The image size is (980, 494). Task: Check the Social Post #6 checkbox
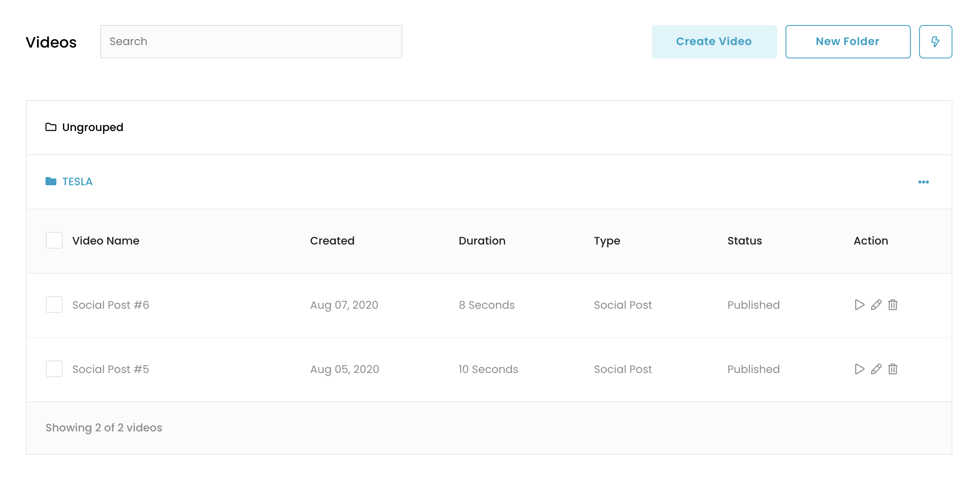coord(54,305)
